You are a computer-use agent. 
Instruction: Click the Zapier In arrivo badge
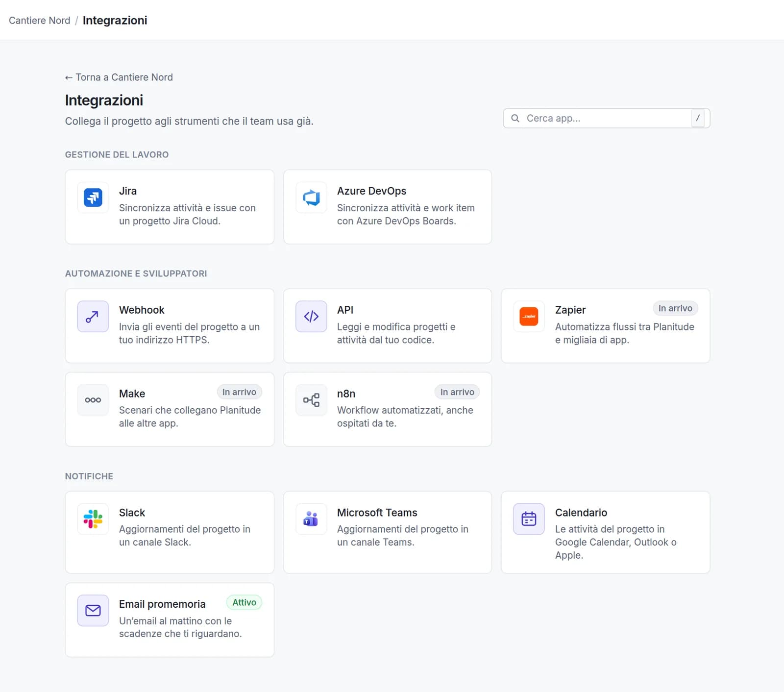(675, 308)
